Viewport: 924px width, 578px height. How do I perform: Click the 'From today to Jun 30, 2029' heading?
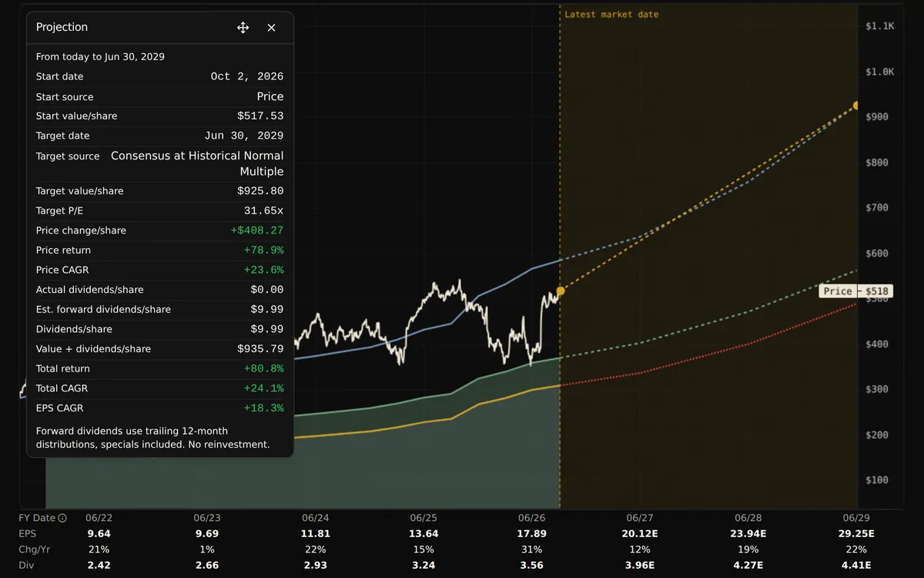[x=100, y=57]
